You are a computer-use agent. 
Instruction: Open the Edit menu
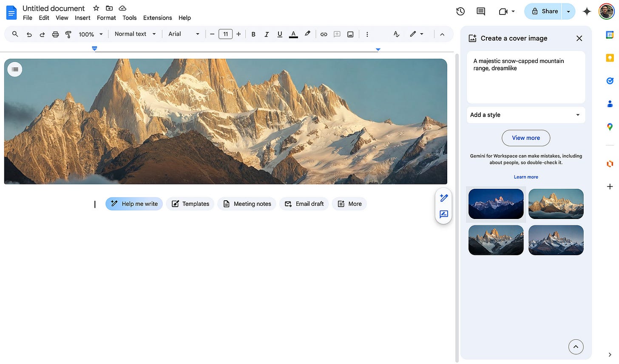44,18
